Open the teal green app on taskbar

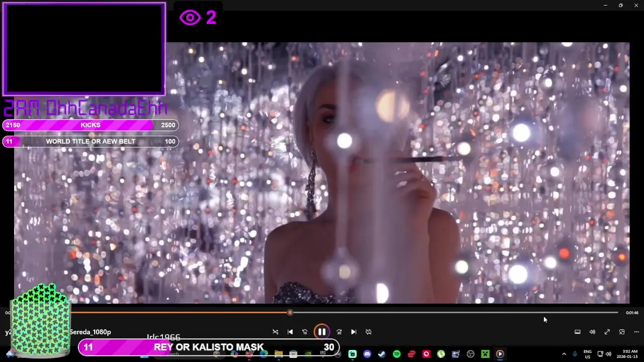(x=353, y=354)
